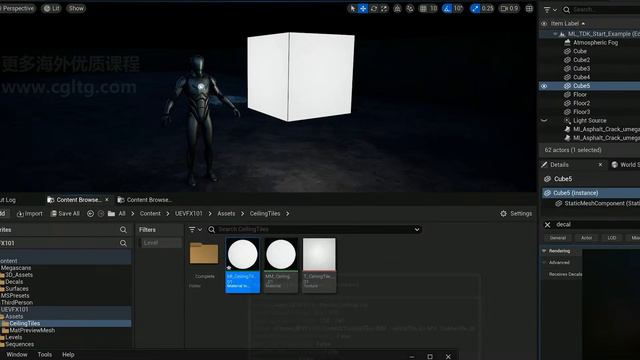Open the Lit view mode menu

pos(51,9)
